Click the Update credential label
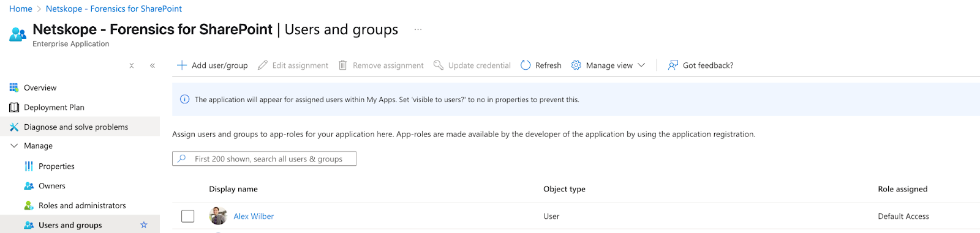980x233 pixels. (x=480, y=65)
